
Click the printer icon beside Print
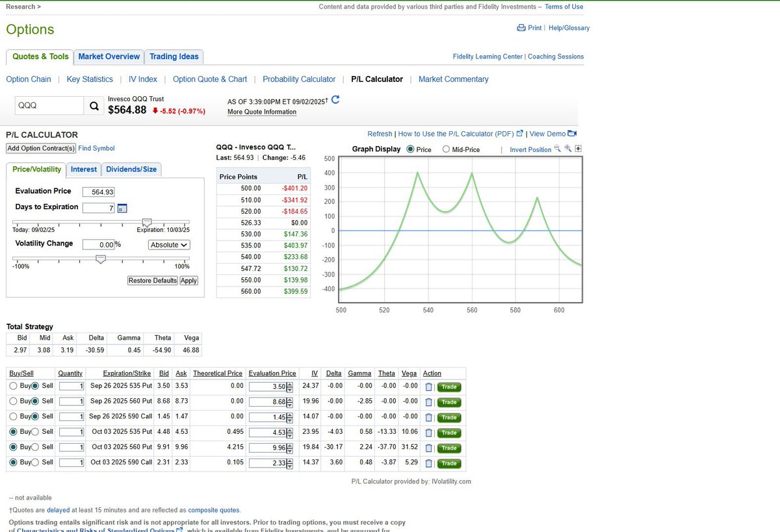click(x=521, y=28)
